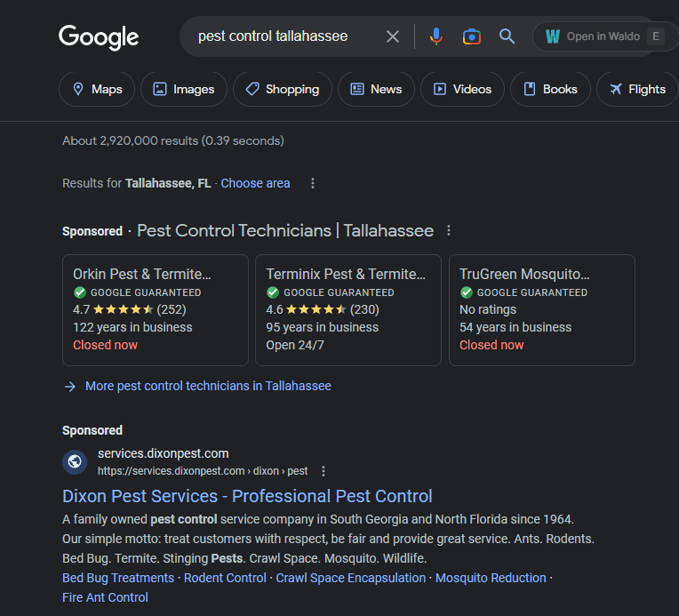
Task: Clear the search box text
Action: [x=392, y=36]
